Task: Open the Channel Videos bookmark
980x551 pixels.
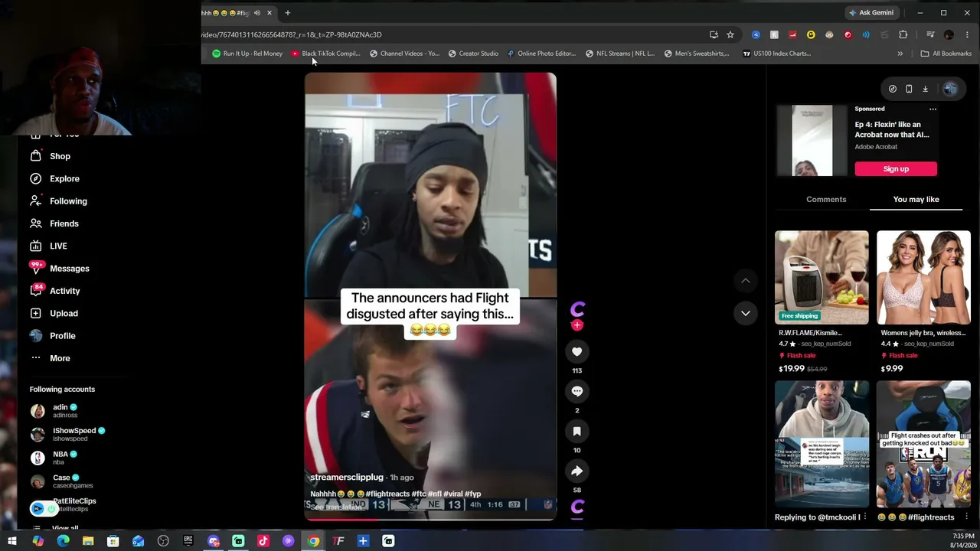Action: [x=404, y=54]
